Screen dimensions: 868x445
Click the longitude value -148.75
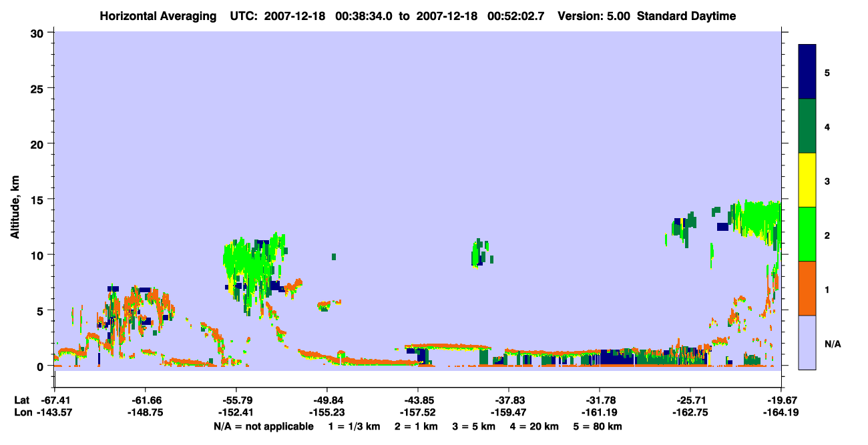[x=146, y=412]
